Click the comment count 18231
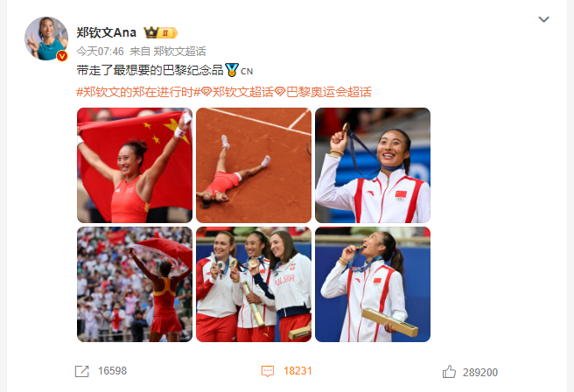 click(x=297, y=371)
